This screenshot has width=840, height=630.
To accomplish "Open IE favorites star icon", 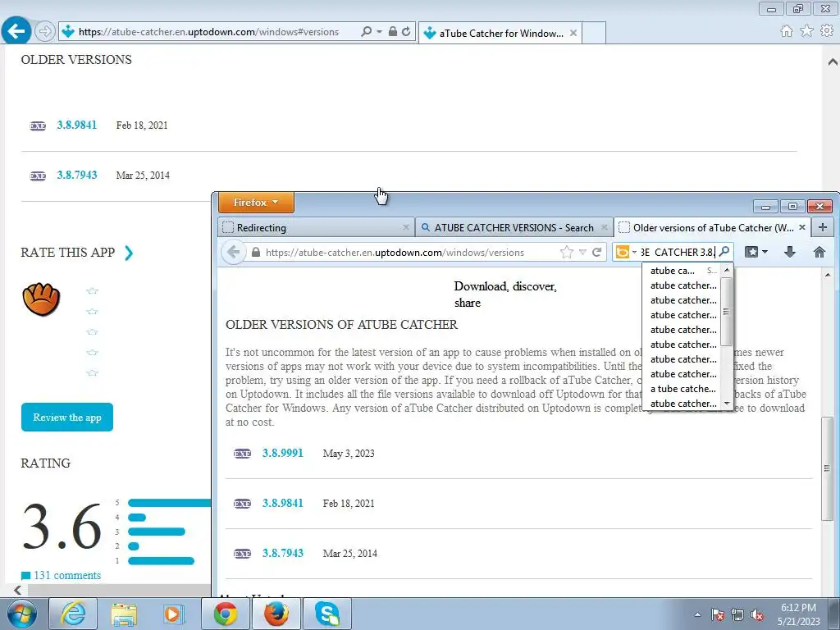I will pos(806,31).
